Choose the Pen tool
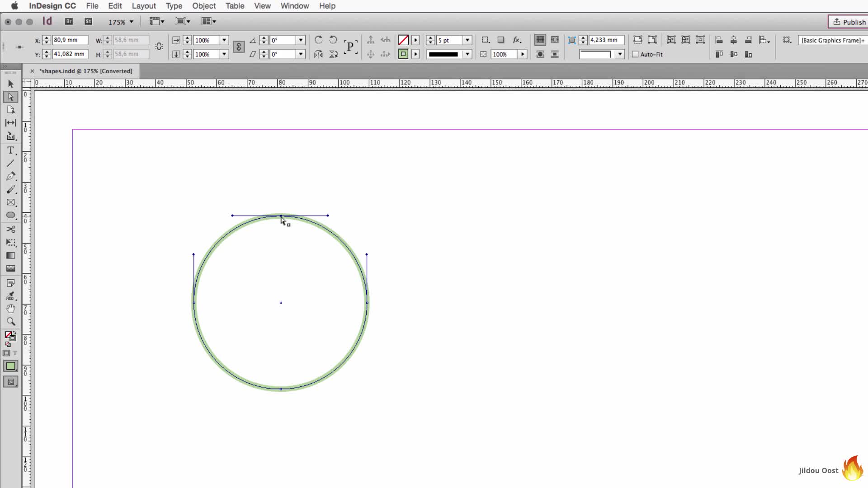This screenshot has width=868, height=488. point(11,176)
